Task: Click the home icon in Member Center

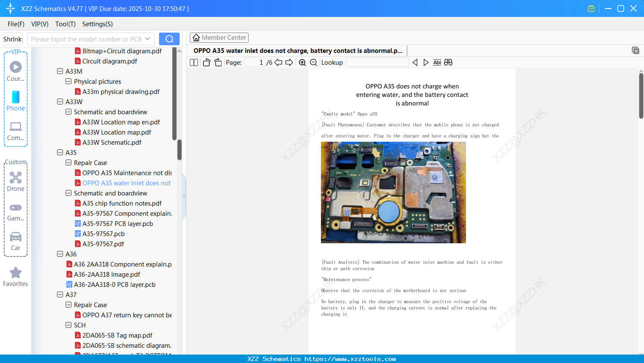Action: pos(196,38)
